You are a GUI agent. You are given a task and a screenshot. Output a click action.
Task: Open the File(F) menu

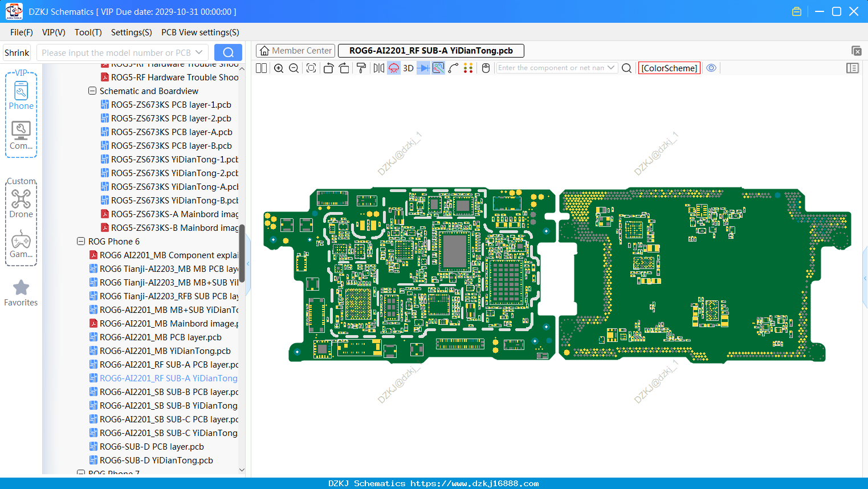(22, 32)
